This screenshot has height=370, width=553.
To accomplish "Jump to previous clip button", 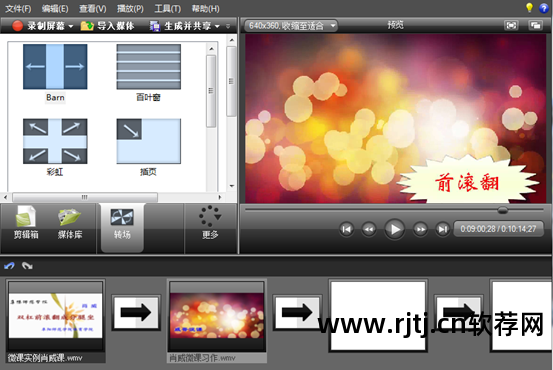I will point(346,229).
